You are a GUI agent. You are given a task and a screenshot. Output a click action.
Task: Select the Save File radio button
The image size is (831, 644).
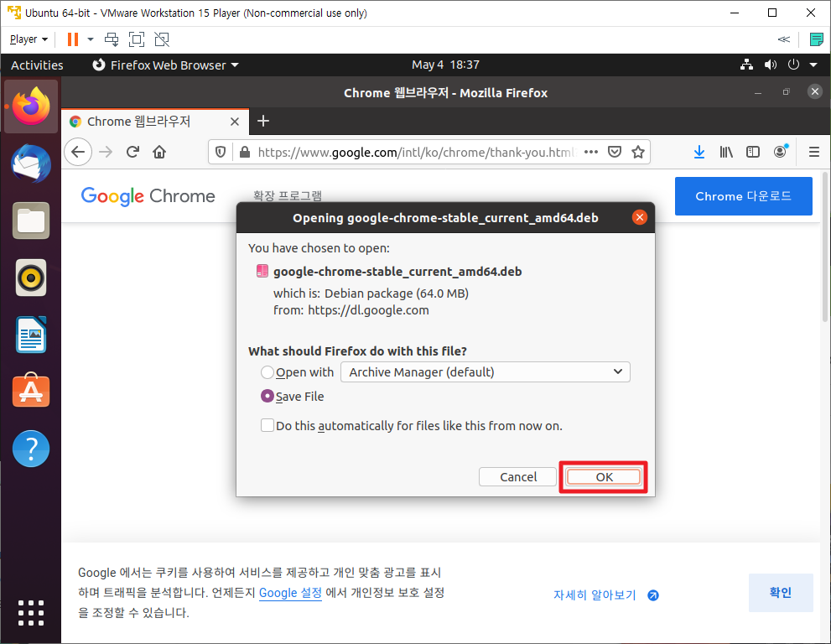[267, 397]
